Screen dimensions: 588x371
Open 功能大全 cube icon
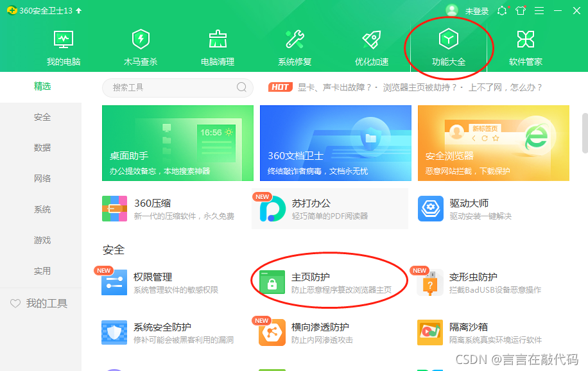point(449,39)
